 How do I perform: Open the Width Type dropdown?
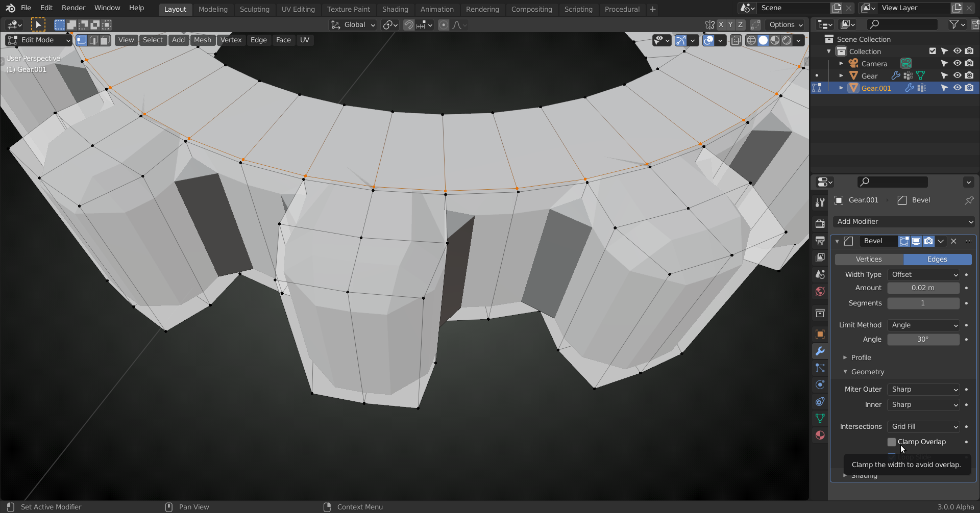coord(923,274)
